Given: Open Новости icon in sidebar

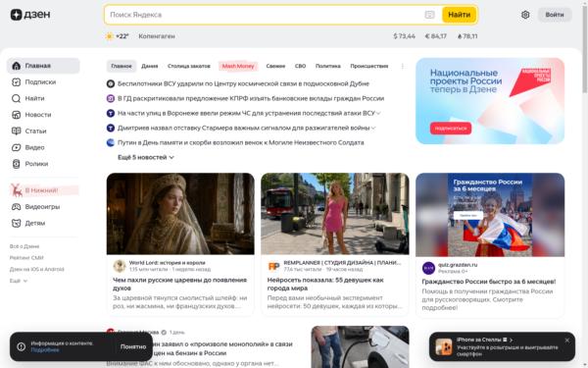Looking at the screenshot, I should (16, 115).
